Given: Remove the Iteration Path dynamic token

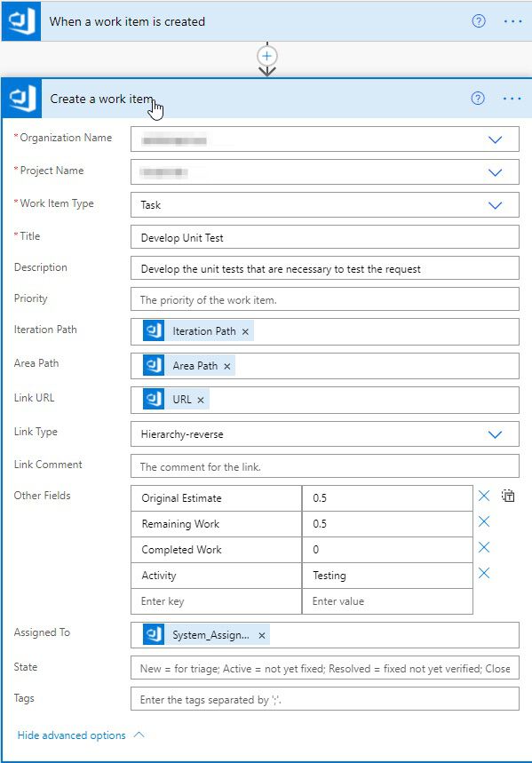Looking at the screenshot, I should [x=245, y=331].
